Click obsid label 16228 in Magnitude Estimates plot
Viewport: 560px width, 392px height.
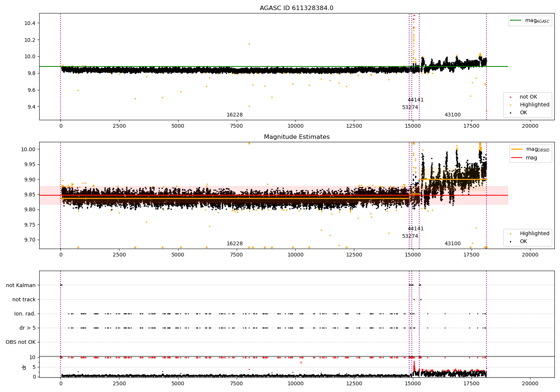(234, 244)
